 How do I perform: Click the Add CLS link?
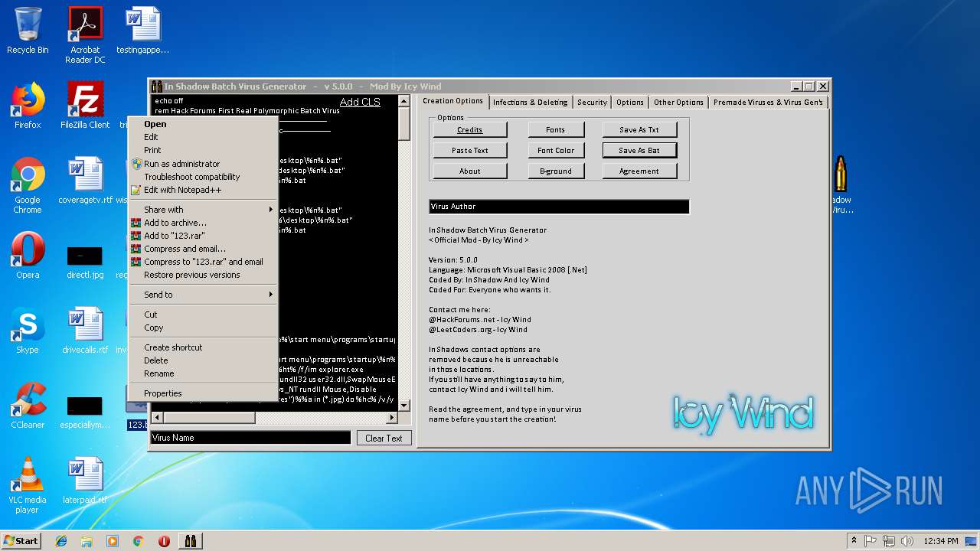pyautogui.click(x=360, y=102)
